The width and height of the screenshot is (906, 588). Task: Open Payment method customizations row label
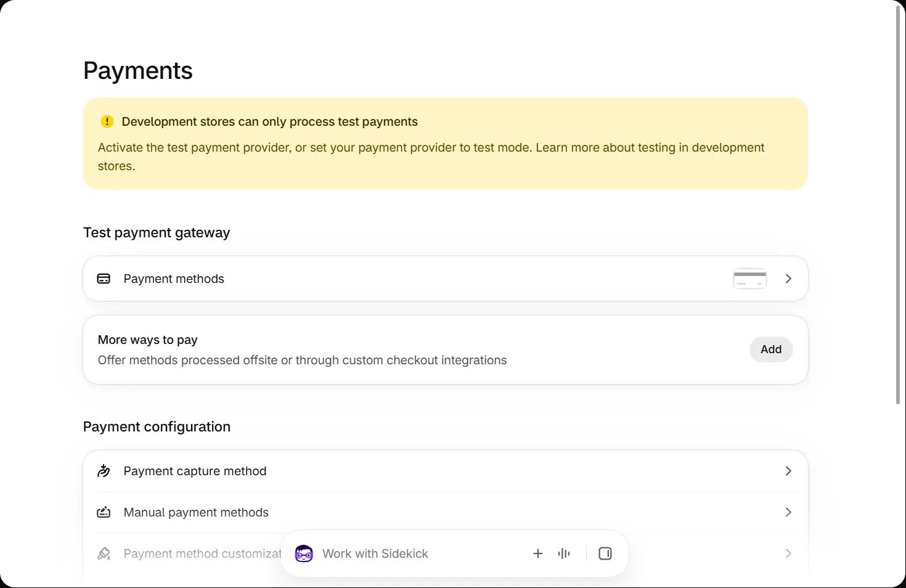pyautogui.click(x=203, y=553)
